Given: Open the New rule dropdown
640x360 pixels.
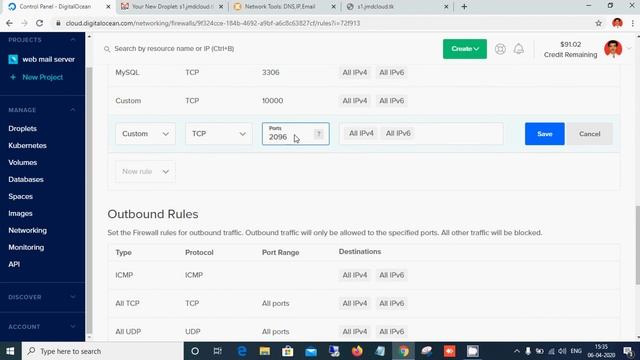Looking at the screenshot, I should click(145, 171).
